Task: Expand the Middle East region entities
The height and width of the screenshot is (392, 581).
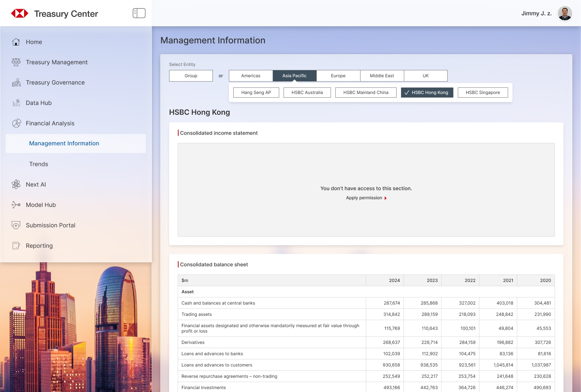Action: (x=382, y=76)
